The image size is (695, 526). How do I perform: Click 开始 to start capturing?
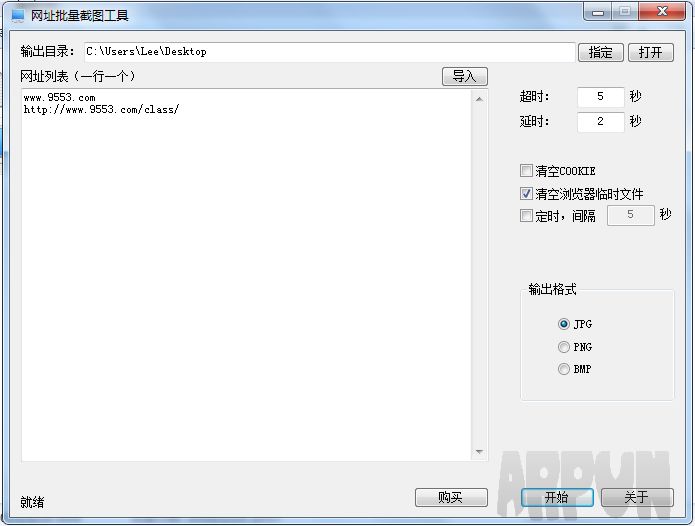coord(557,498)
